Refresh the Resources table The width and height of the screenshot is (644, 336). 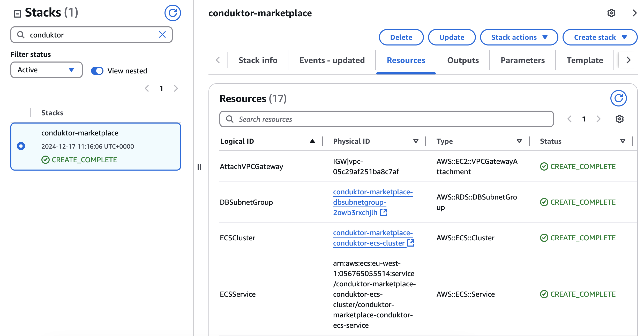click(619, 98)
